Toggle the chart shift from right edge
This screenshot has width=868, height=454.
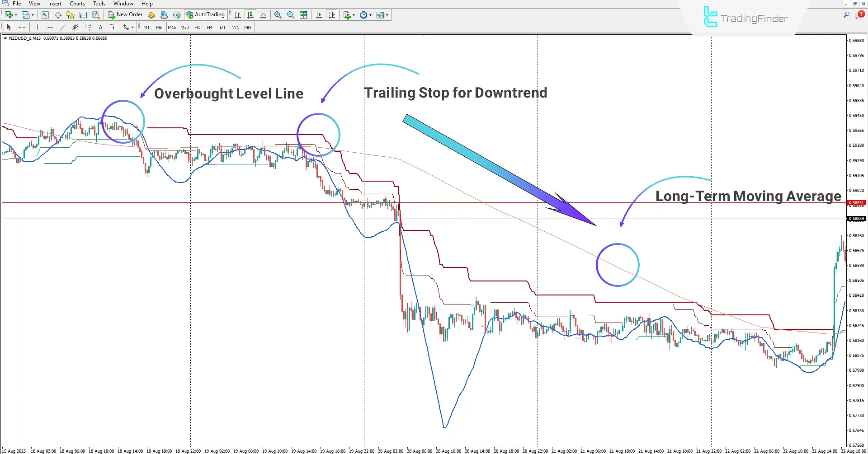(x=332, y=14)
